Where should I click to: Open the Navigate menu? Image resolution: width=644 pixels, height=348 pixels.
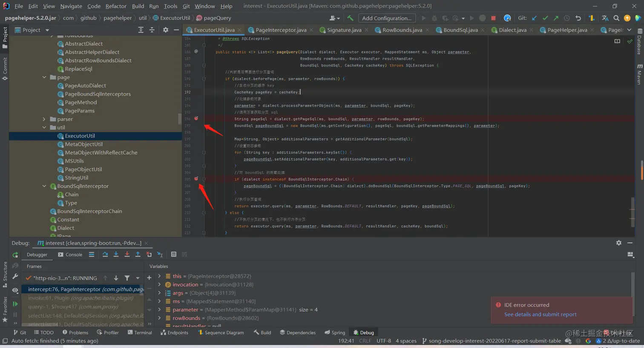click(71, 6)
